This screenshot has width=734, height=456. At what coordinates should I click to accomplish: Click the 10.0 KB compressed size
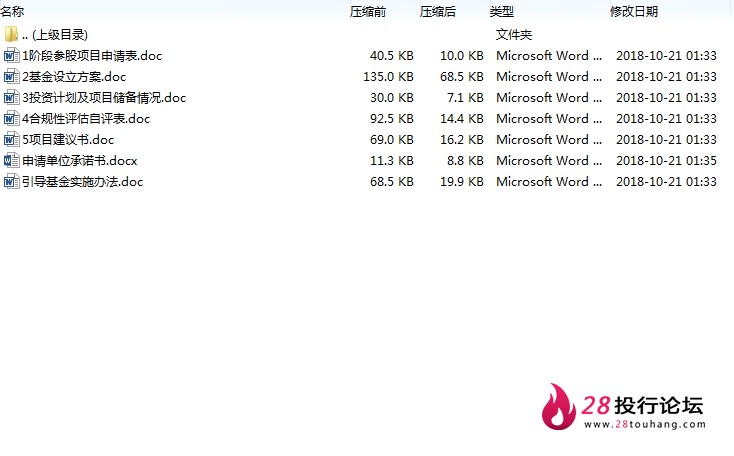462,56
